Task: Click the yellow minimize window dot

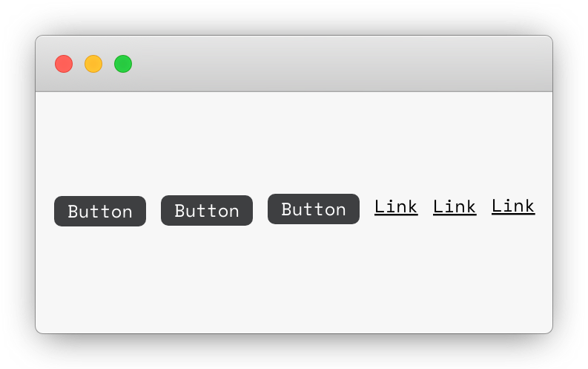Action: pyautogui.click(x=93, y=64)
